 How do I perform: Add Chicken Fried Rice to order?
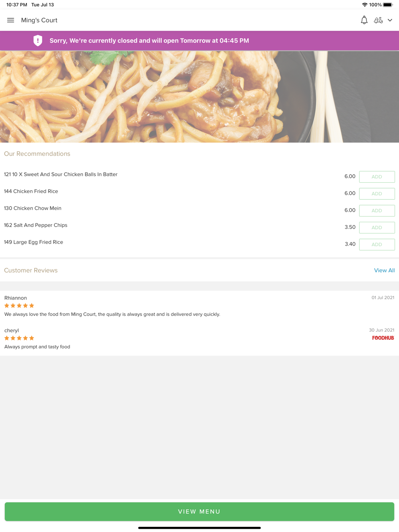click(x=377, y=194)
